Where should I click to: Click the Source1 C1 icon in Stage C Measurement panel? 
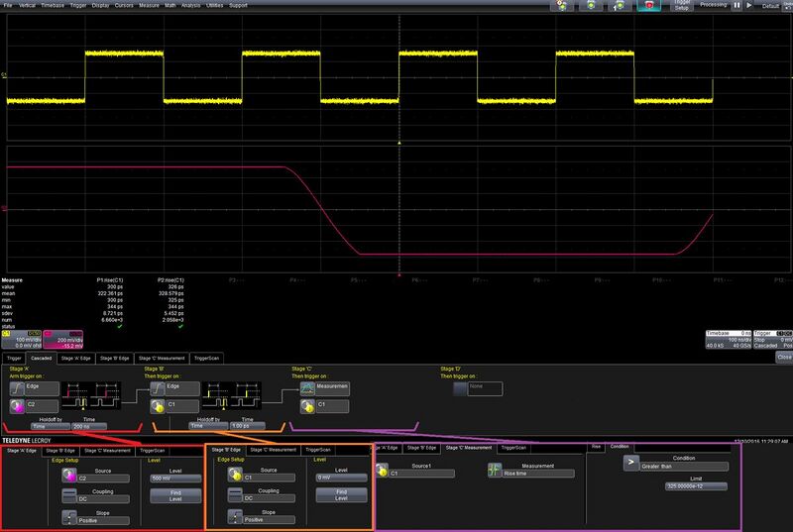click(x=382, y=471)
